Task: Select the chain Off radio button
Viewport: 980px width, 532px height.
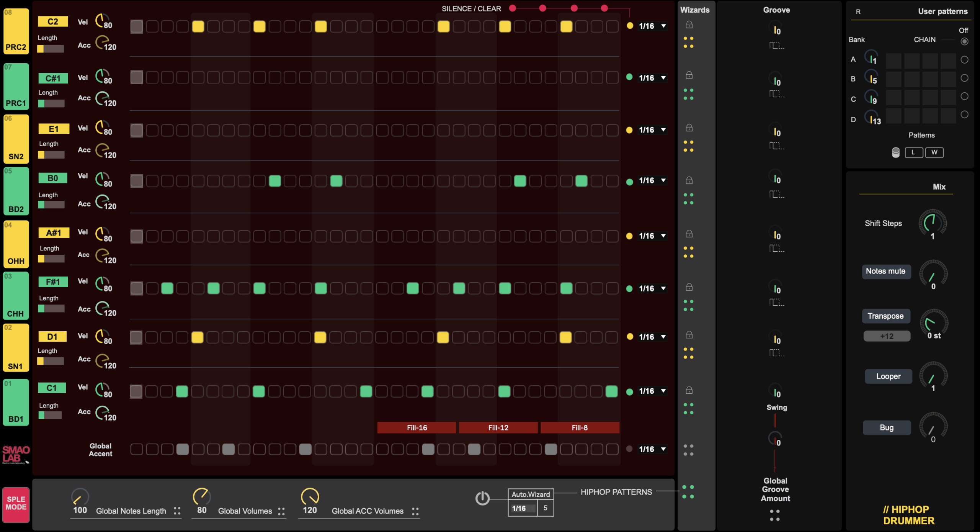Action: click(x=964, y=41)
